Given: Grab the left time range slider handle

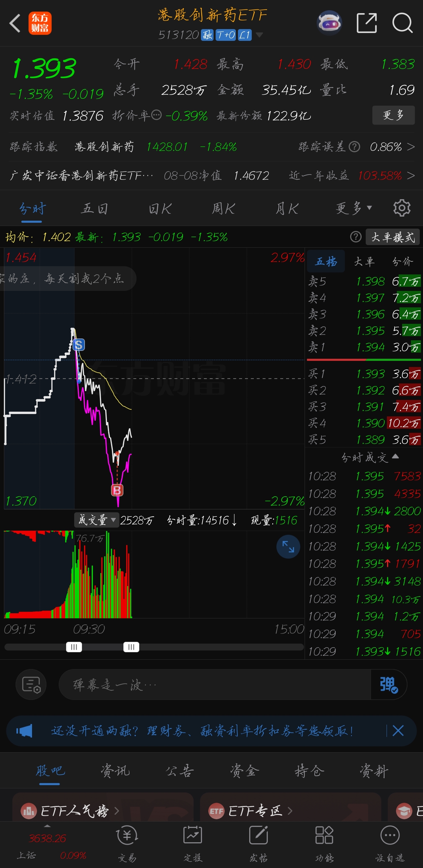Looking at the screenshot, I should click(x=74, y=647).
